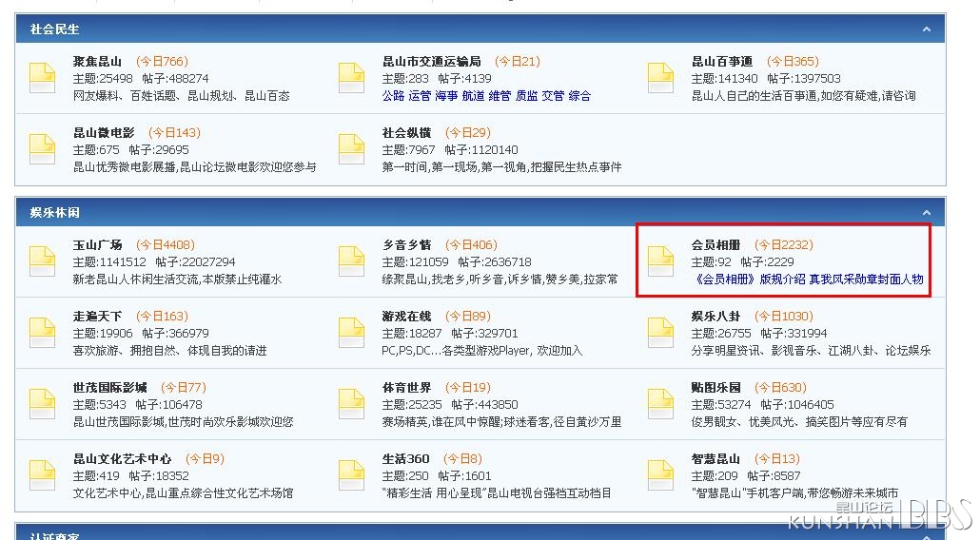Click the 娱乐休闲 section header title
980x540 pixels.
tap(54, 213)
